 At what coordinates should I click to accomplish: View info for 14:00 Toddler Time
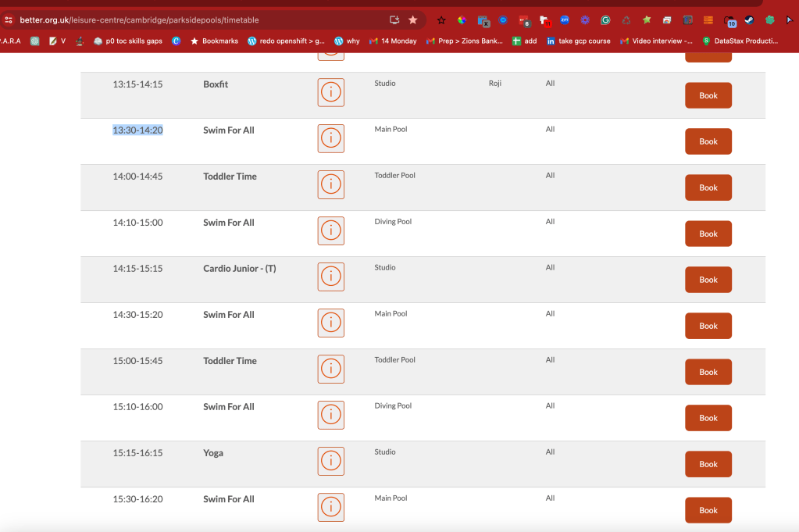[330, 184]
